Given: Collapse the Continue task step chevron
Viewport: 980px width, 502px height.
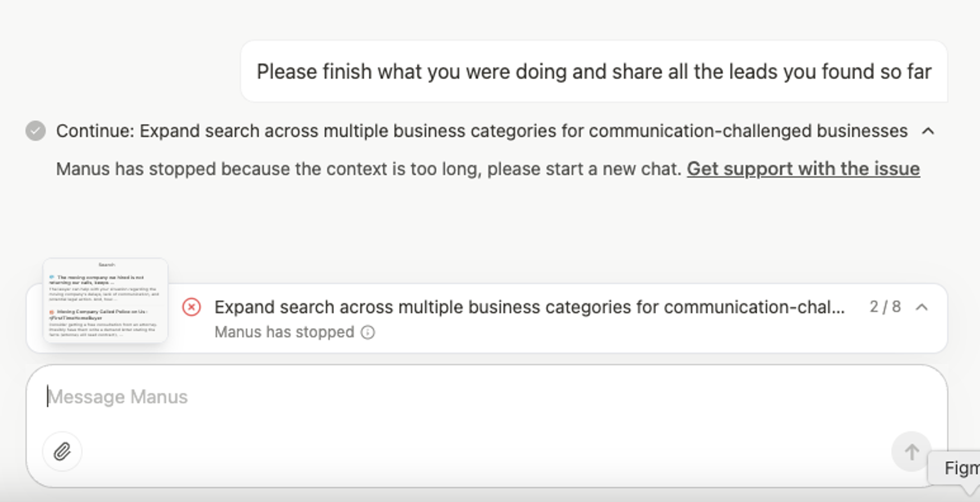Looking at the screenshot, I should tap(928, 131).
